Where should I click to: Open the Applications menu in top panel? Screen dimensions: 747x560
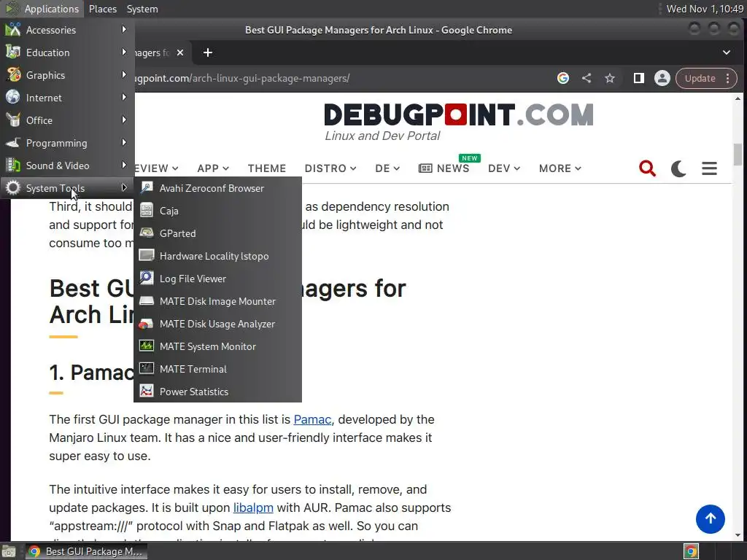43,9
